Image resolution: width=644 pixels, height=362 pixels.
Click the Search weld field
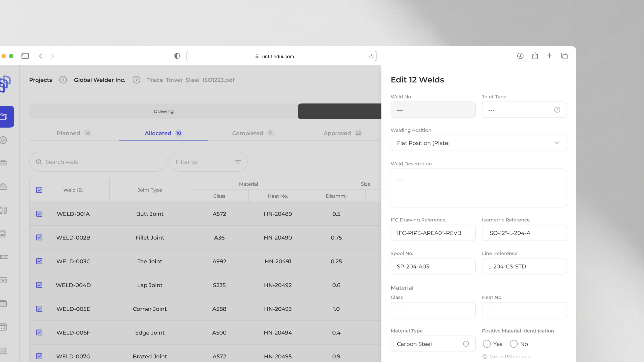point(98,162)
